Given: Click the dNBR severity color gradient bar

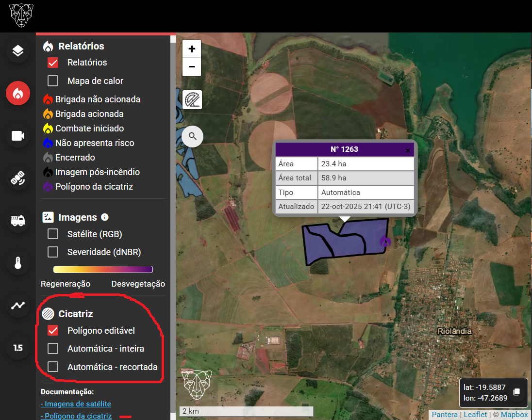Looking at the screenshot, I should [103, 270].
